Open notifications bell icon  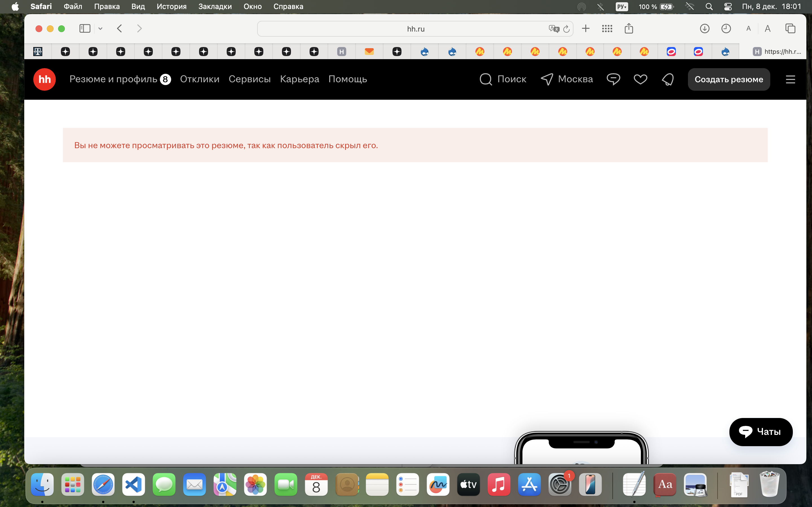click(668, 79)
